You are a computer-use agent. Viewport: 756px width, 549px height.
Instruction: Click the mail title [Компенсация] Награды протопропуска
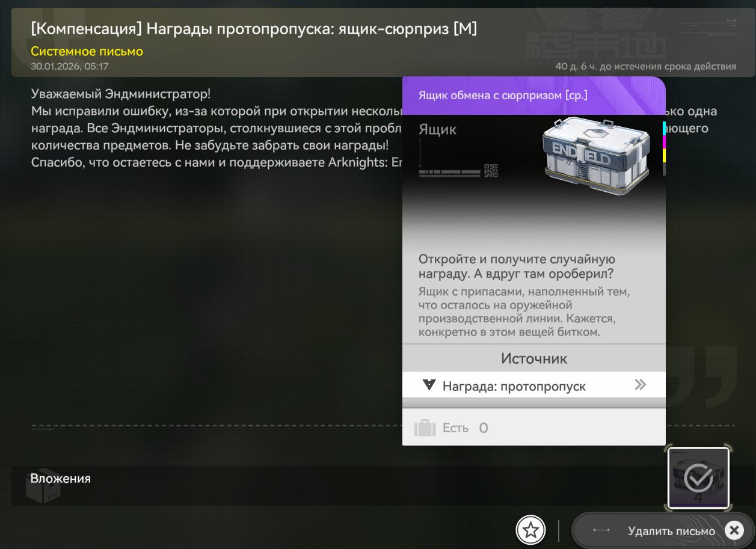click(254, 29)
